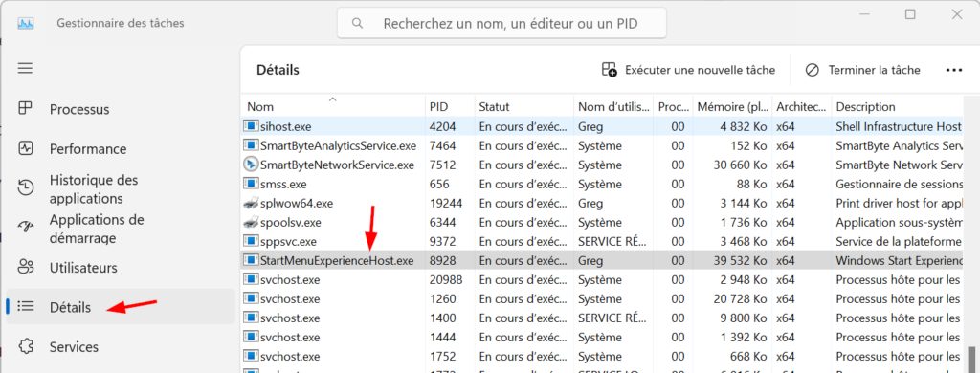Click the splwow64.exe printer icon

[x=251, y=203]
